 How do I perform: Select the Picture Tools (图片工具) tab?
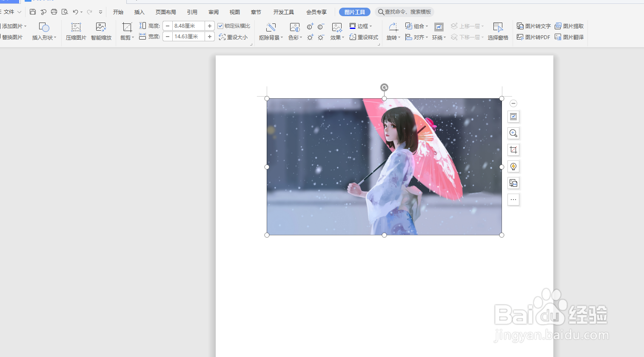[355, 12]
